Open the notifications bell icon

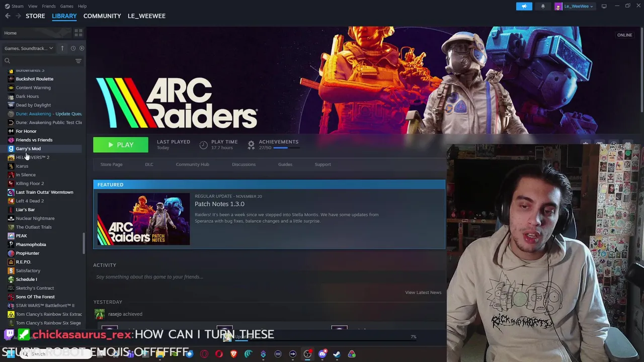tap(543, 6)
